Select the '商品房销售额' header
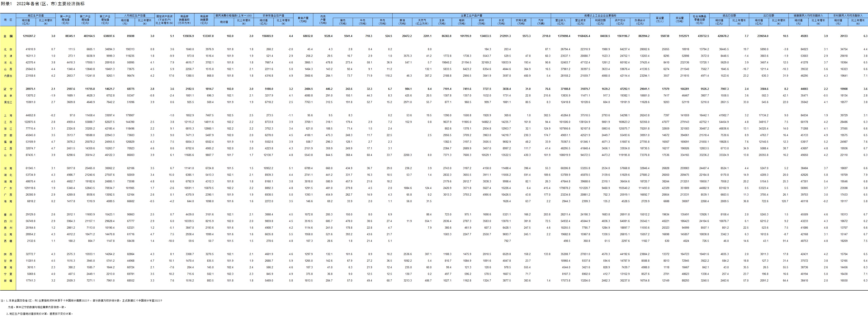The width and height of the screenshot is (868, 317). click(204, 20)
